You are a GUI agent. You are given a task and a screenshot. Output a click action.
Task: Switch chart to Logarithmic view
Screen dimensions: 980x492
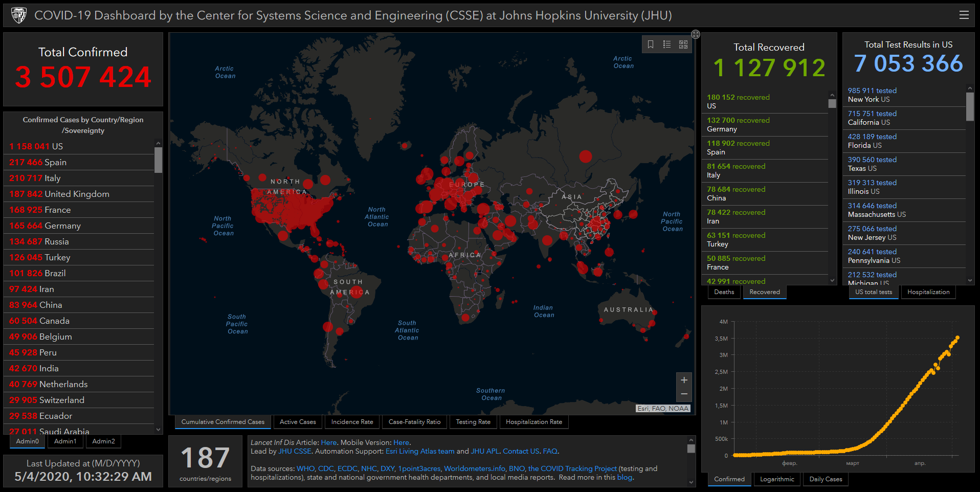[777, 479]
